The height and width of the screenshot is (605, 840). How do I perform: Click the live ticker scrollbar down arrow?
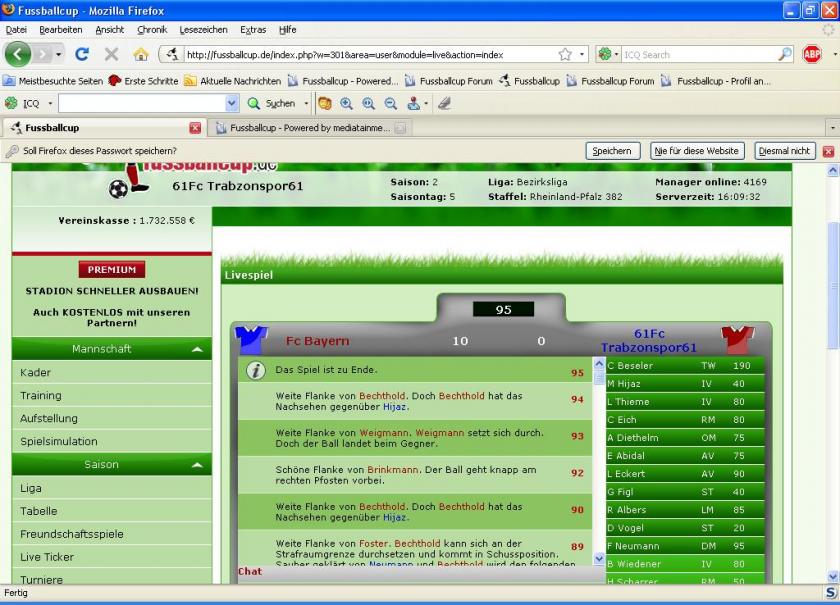[x=599, y=559]
